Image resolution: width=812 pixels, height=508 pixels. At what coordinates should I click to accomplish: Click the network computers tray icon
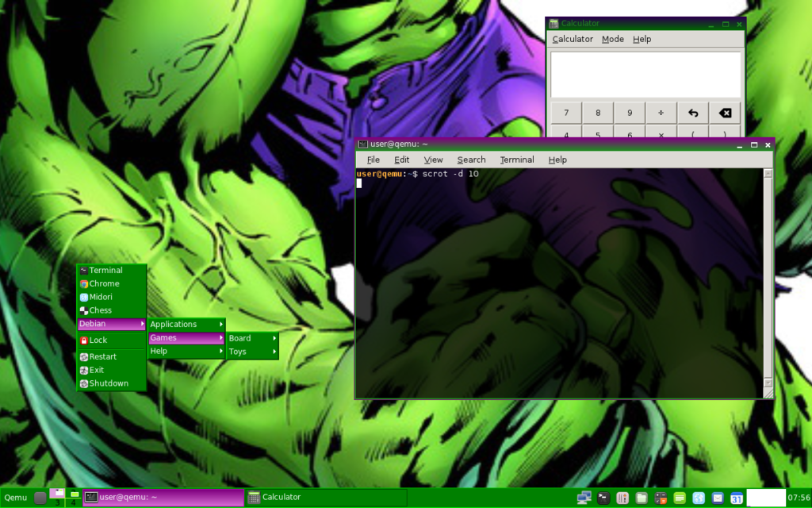click(x=584, y=498)
